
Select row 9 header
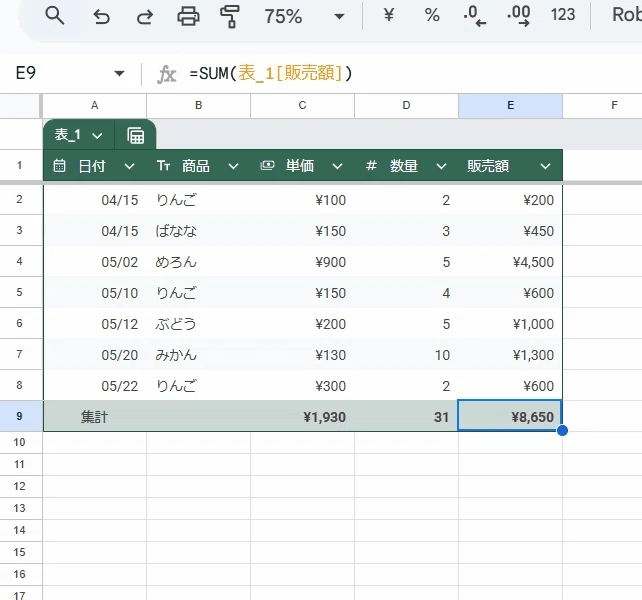[20, 416]
